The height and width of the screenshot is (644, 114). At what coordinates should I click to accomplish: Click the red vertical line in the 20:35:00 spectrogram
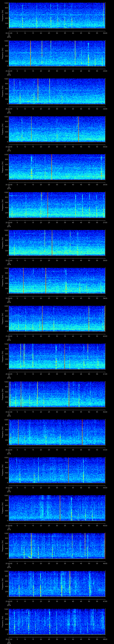coord(52,167)
